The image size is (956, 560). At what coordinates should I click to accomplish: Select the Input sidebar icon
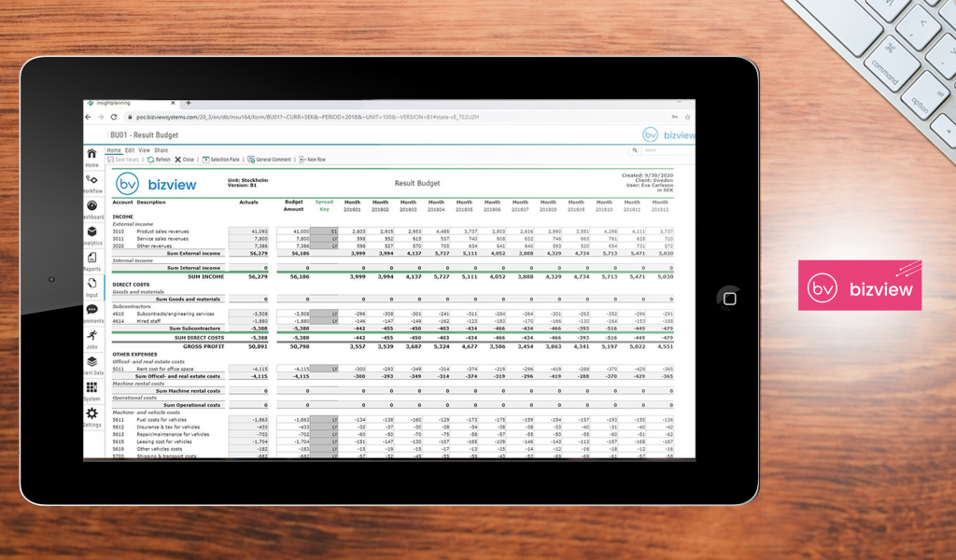click(x=91, y=285)
